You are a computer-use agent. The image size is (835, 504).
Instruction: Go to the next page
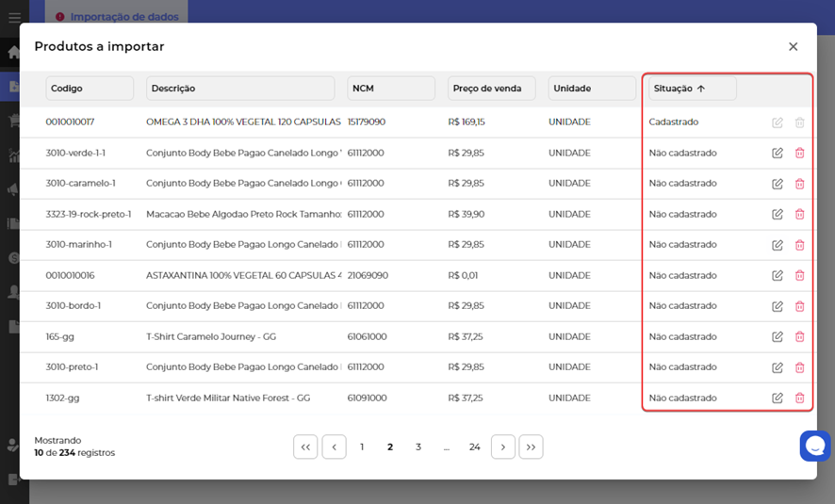pyautogui.click(x=503, y=447)
